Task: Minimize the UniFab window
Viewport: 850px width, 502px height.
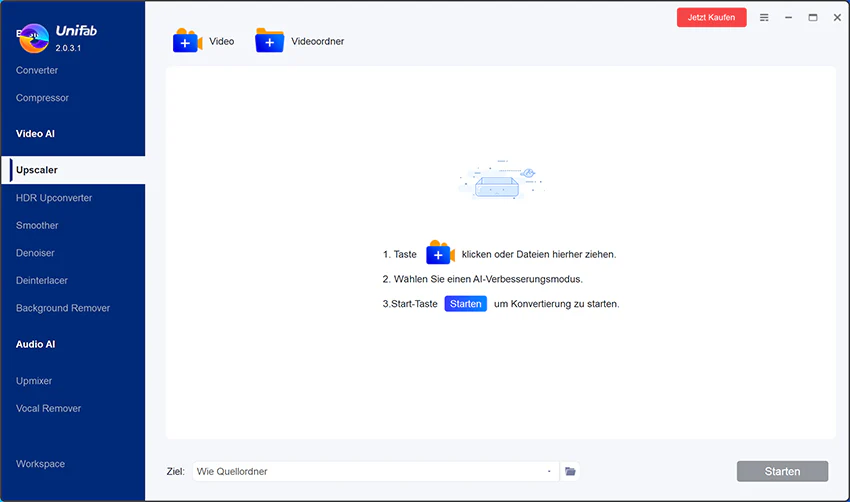Action: point(788,17)
